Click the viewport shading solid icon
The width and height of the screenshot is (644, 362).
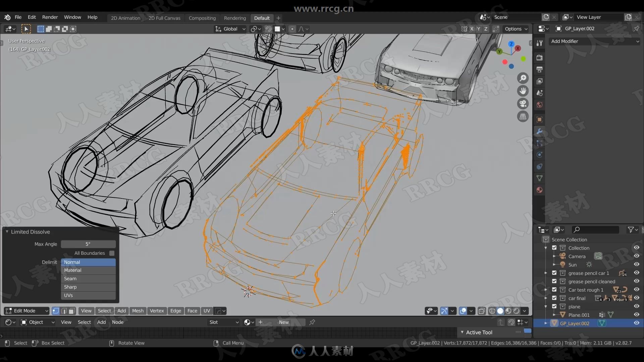tap(500, 311)
